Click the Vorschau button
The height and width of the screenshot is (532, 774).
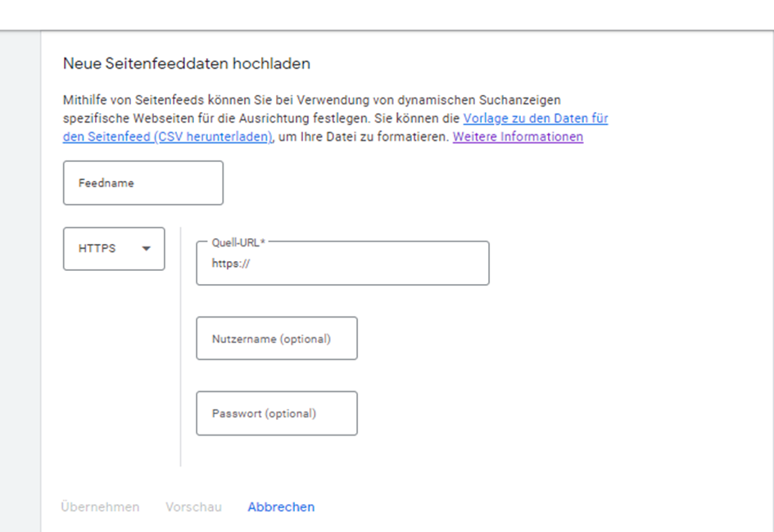point(193,507)
